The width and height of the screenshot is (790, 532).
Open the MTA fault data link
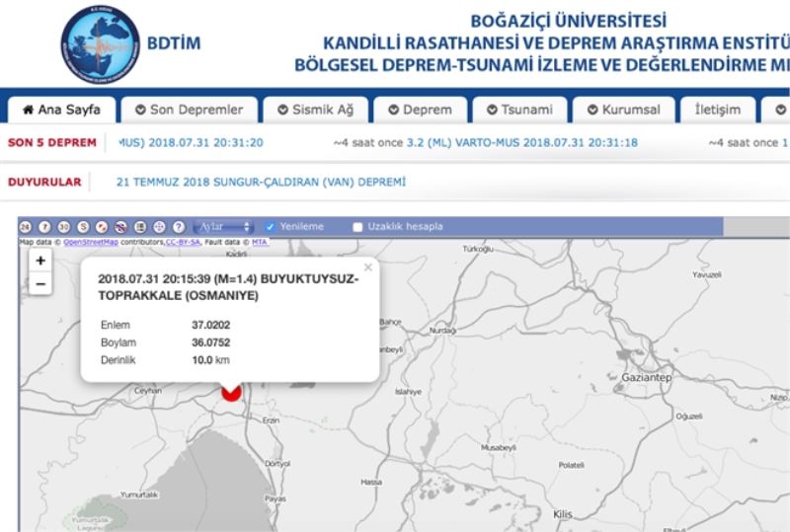pos(260,243)
